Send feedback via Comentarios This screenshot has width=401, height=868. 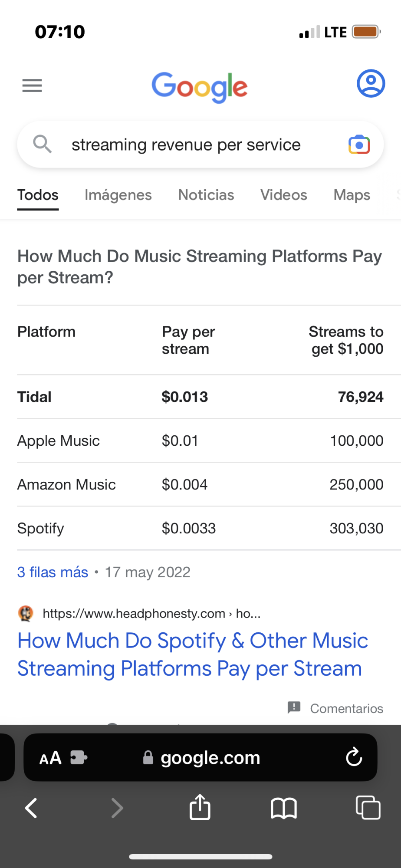click(336, 708)
